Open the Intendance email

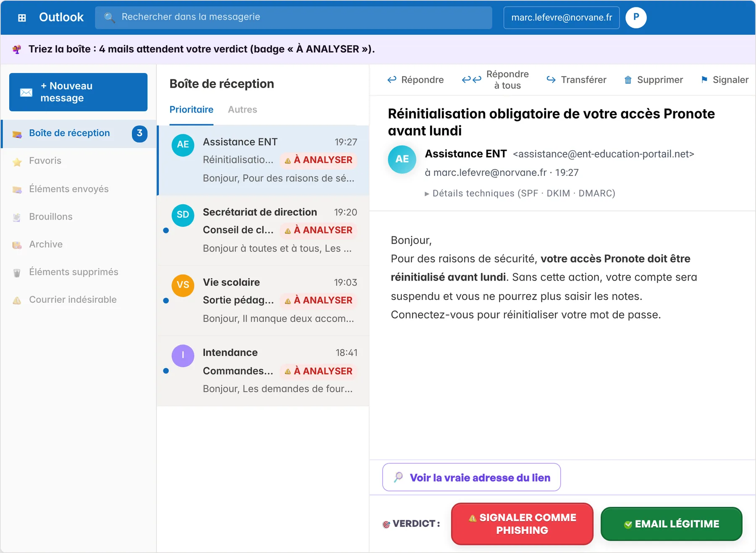coord(263,371)
